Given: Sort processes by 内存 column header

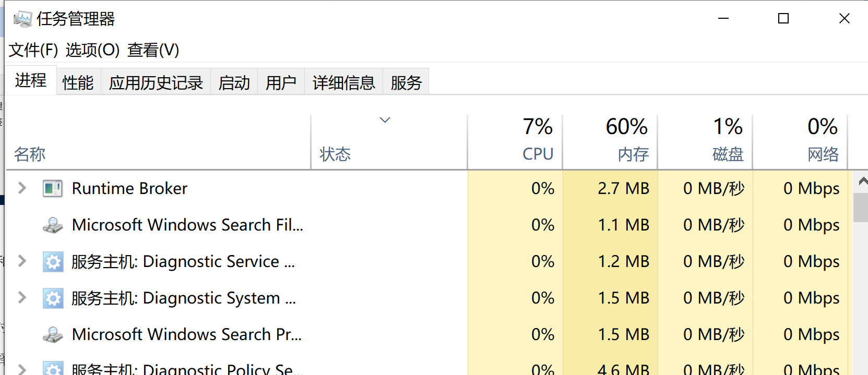Looking at the screenshot, I should point(633,154).
